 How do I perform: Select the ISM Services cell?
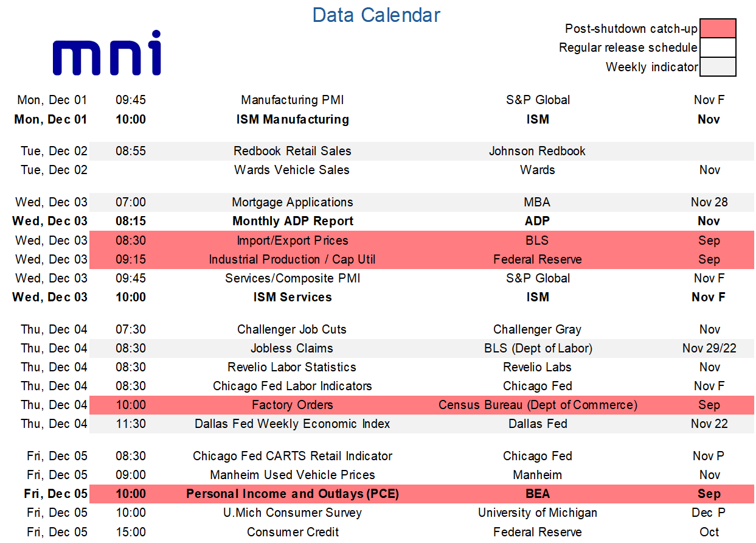pos(293,297)
